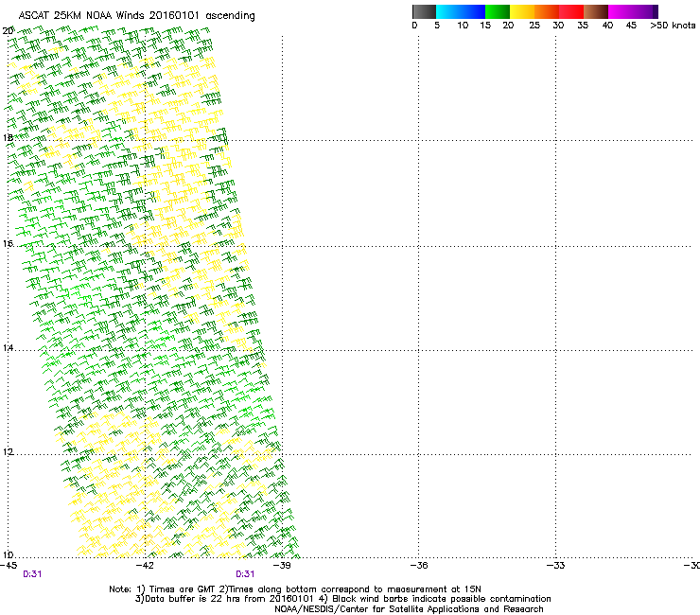
Task: Click the '25' legend scale label
Action: (x=534, y=26)
